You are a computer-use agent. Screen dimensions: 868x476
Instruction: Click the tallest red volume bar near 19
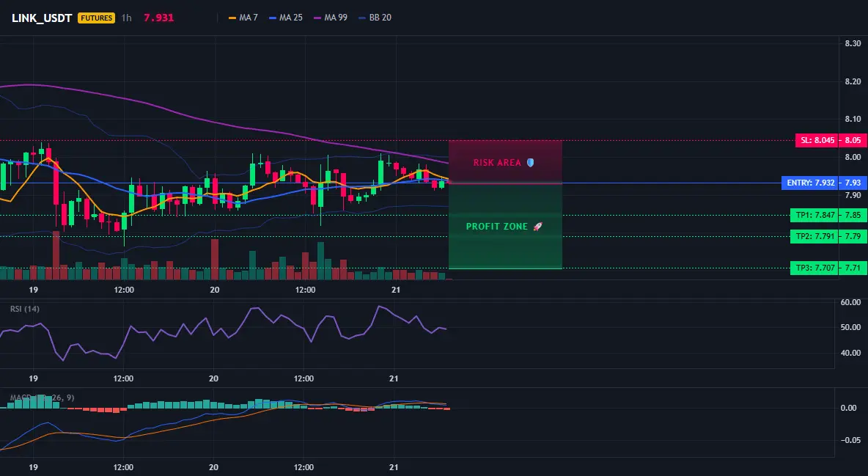[x=56, y=255]
